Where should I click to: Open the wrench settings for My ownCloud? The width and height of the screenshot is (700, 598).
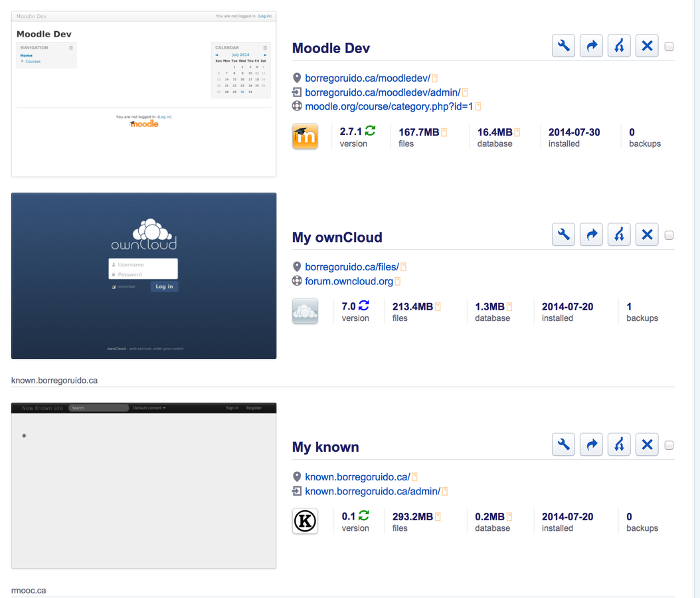click(563, 235)
